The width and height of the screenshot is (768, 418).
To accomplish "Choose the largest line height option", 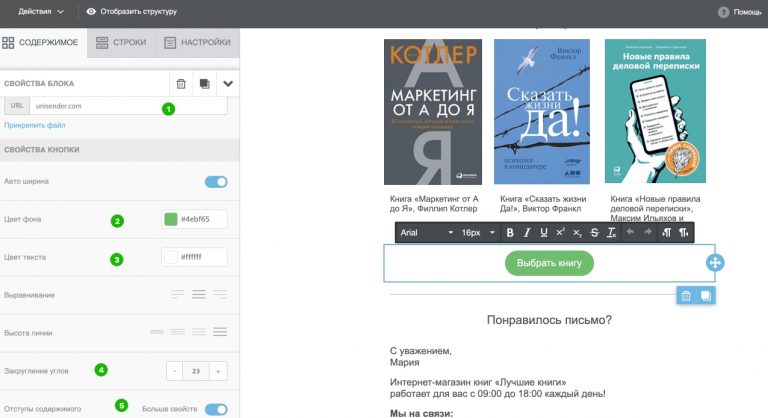I will 220,332.
